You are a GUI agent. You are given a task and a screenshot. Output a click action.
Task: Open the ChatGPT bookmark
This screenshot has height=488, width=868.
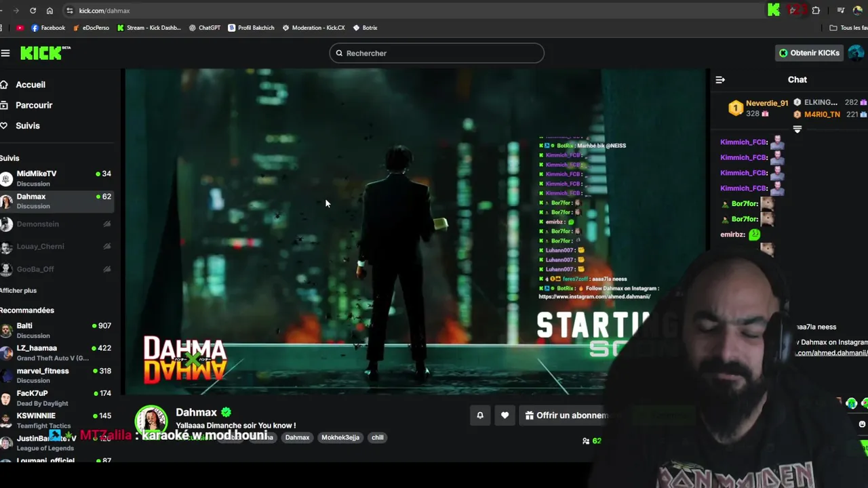pyautogui.click(x=205, y=28)
